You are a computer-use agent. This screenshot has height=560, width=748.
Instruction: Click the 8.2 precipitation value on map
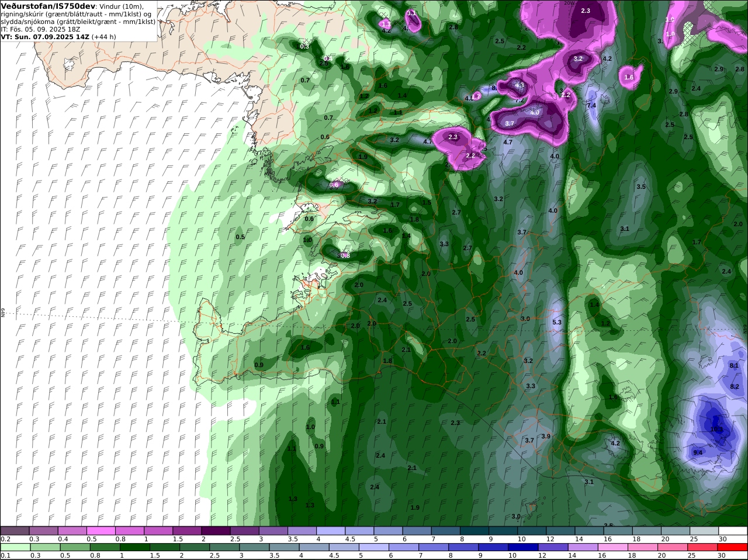pyautogui.click(x=735, y=386)
